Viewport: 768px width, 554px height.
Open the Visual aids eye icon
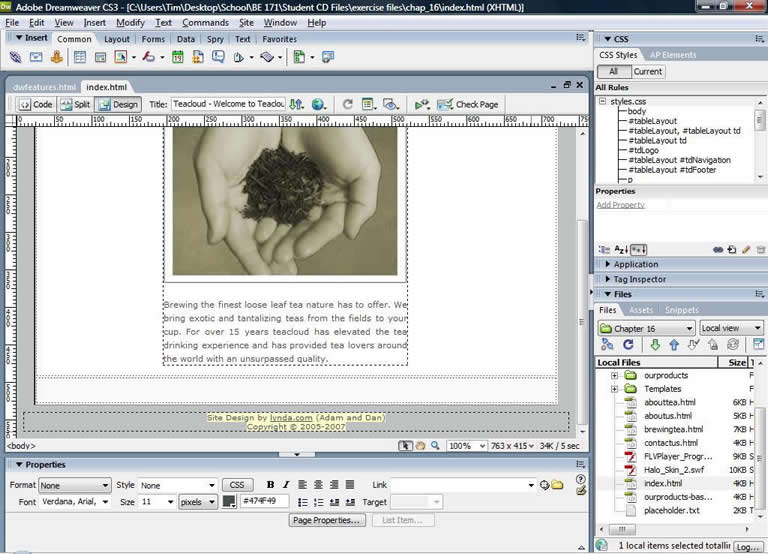click(x=390, y=104)
